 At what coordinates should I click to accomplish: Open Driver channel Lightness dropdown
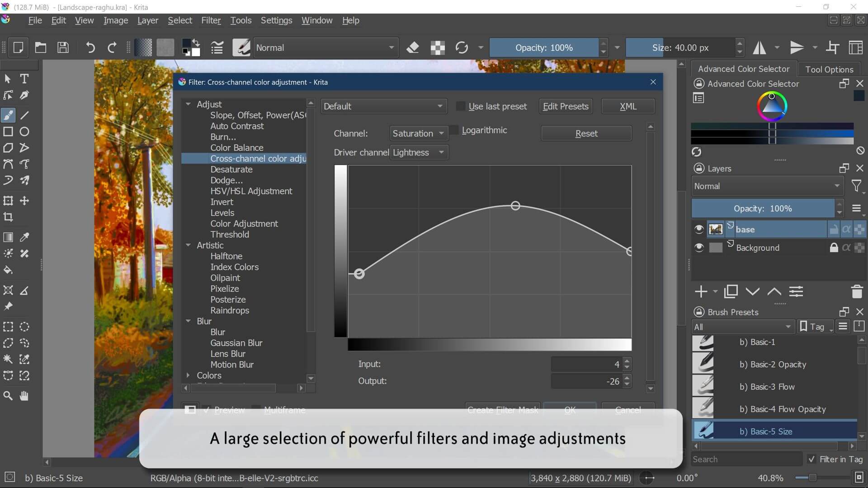[418, 152]
